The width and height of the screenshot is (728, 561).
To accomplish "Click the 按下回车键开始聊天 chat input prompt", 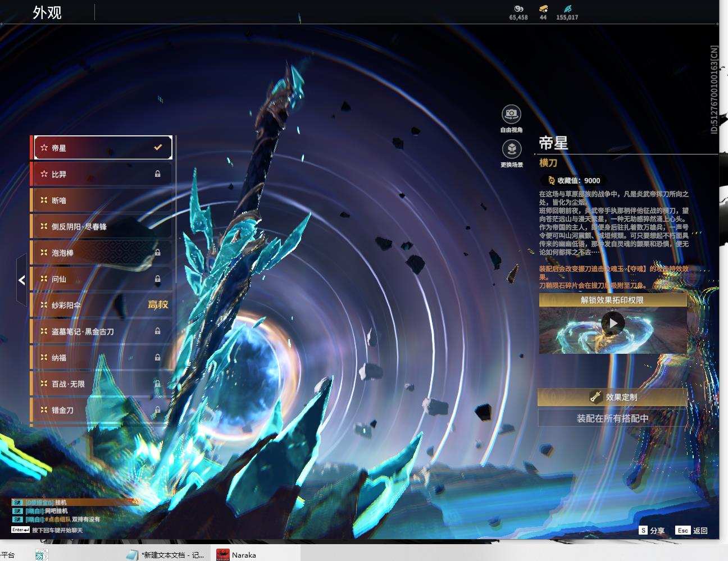I will (x=57, y=530).
